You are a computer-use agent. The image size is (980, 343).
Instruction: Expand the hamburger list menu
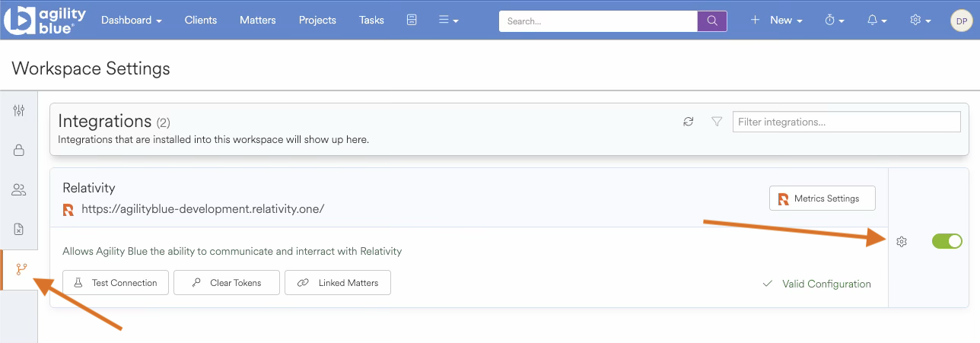[x=449, y=21]
